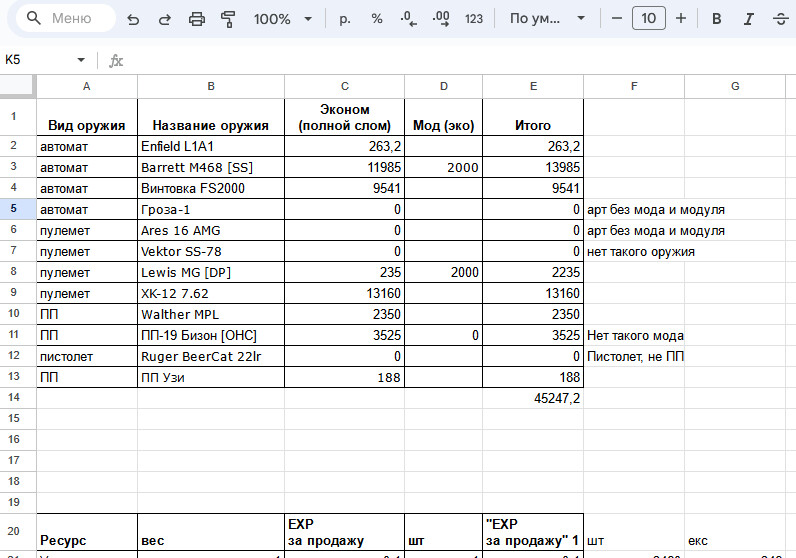
Task: Select column D header
Action: pyautogui.click(x=444, y=86)
